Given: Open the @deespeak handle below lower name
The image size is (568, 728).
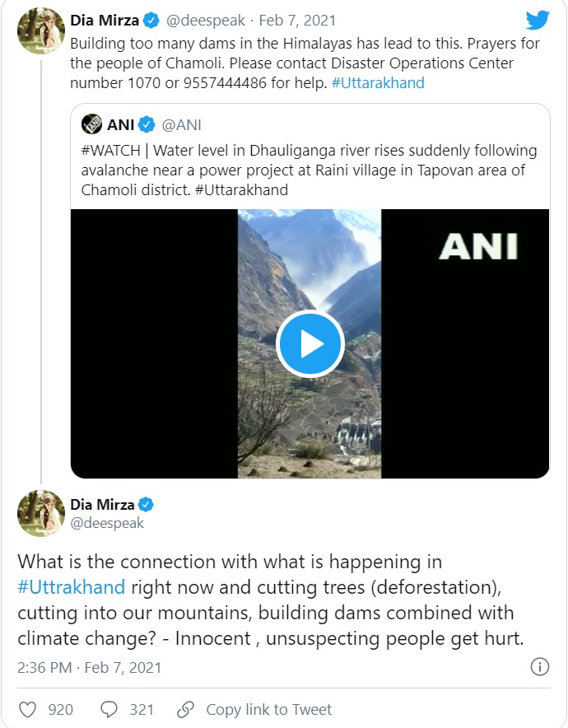Looking at the screenshot, I should [107, 523].
